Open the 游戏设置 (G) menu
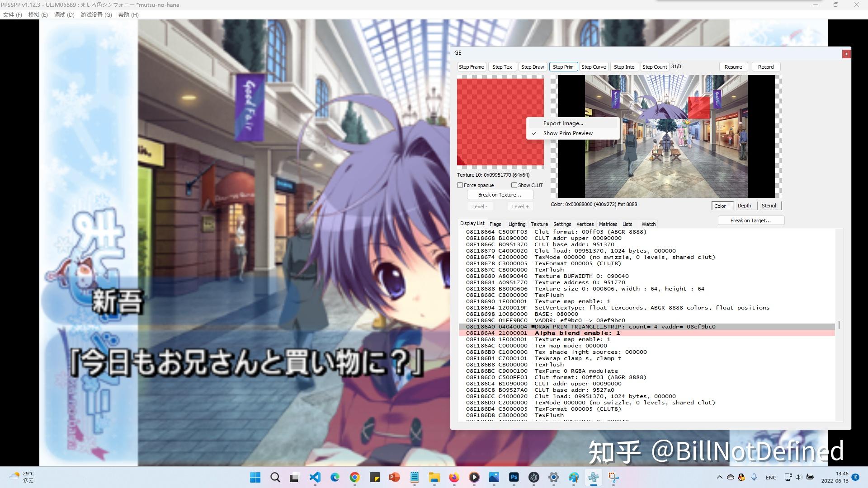The width and height of the screenshot is (868, 488). [x=96, y=15]
